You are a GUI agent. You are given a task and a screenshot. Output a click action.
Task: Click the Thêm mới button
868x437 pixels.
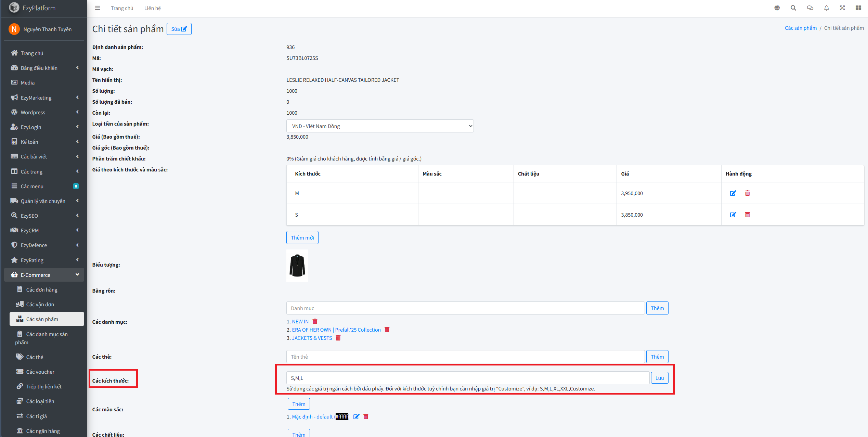302,237
